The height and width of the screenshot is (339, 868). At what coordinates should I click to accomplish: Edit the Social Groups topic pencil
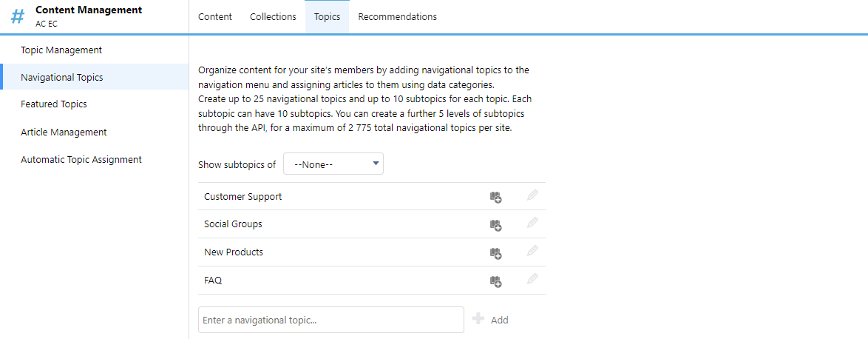pos(532,223)
